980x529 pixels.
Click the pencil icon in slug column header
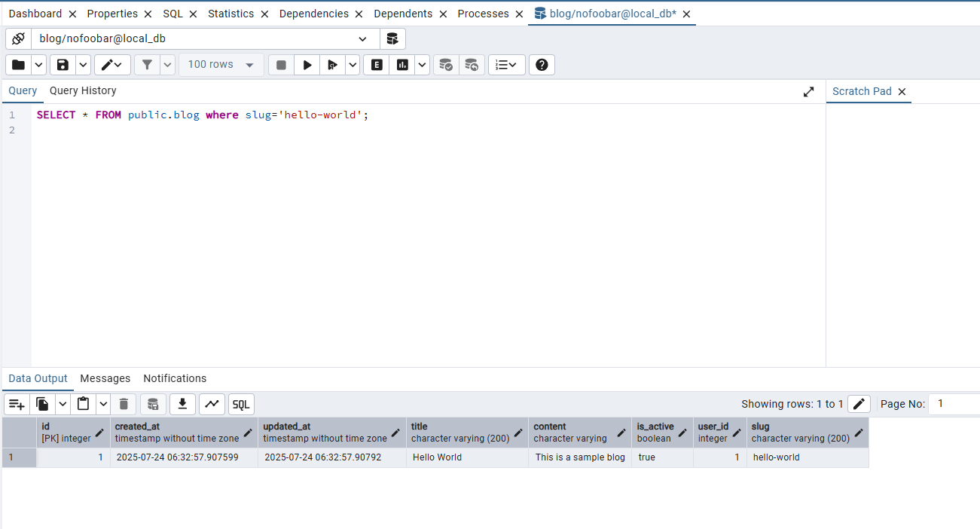(x=859, y=433)
